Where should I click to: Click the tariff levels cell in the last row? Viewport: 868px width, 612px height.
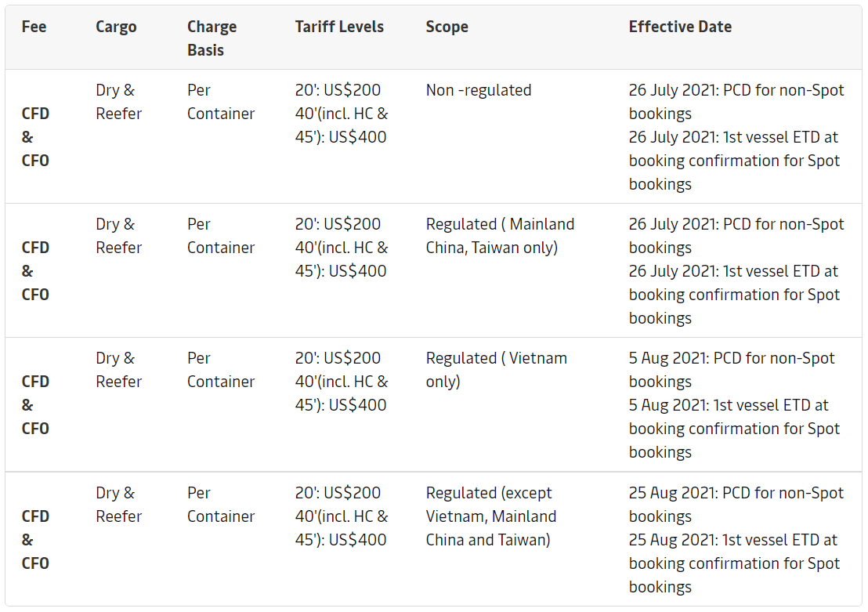point(342,516)
